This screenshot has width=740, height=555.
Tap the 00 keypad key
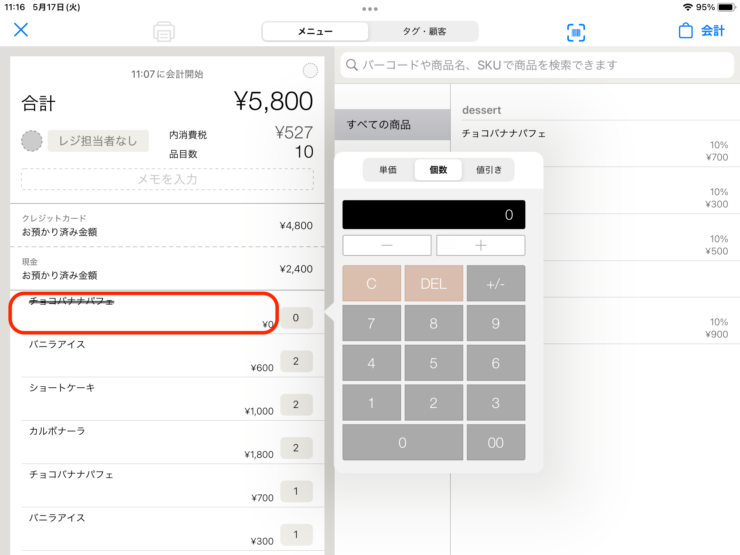pos(496,442)
